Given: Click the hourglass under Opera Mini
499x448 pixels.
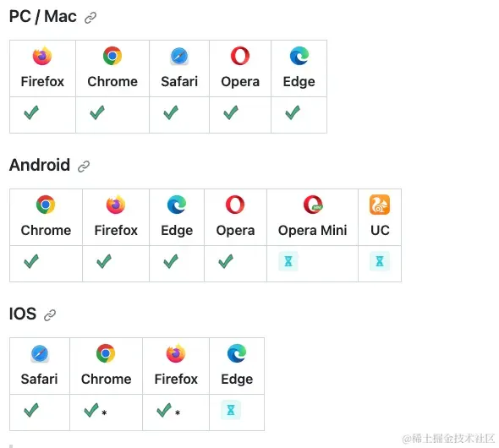Looking at the screenshot, I should click(288, 261).
